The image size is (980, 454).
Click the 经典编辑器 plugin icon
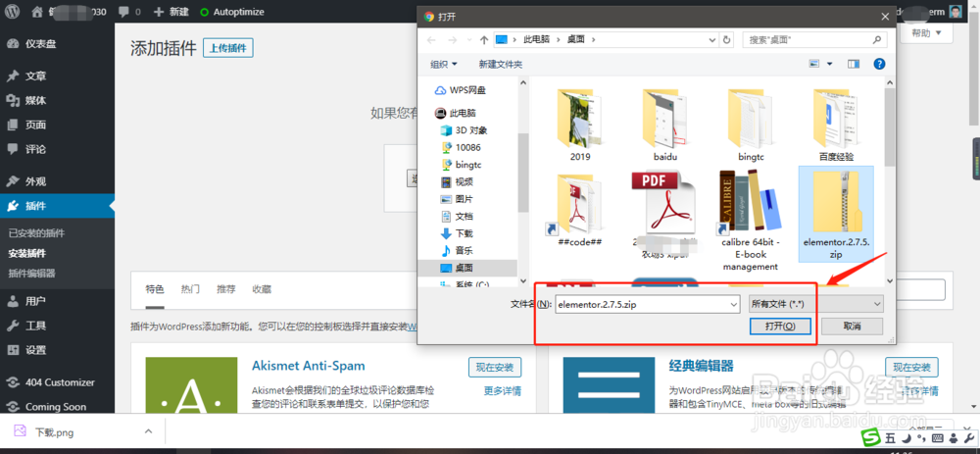(609, 385)
